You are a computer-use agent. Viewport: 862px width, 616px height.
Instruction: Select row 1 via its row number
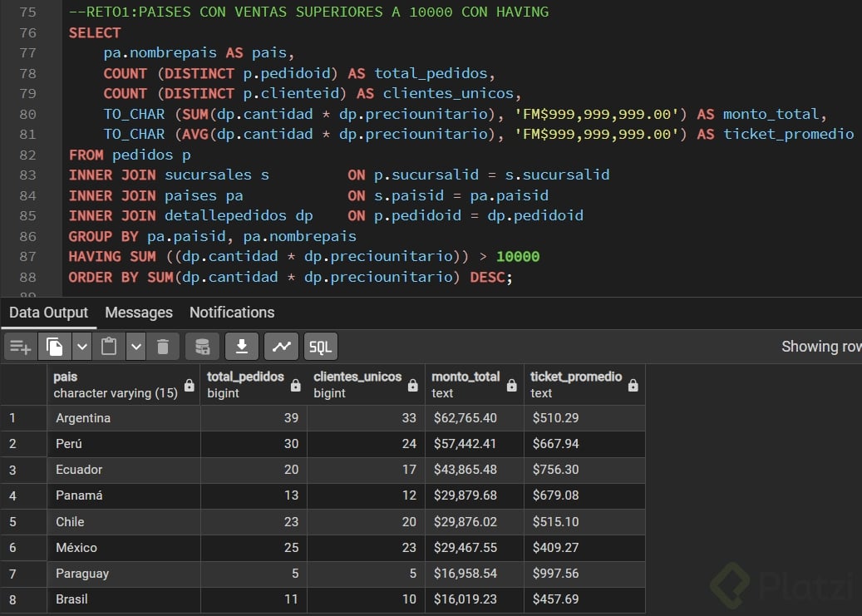tap(12, 417)
